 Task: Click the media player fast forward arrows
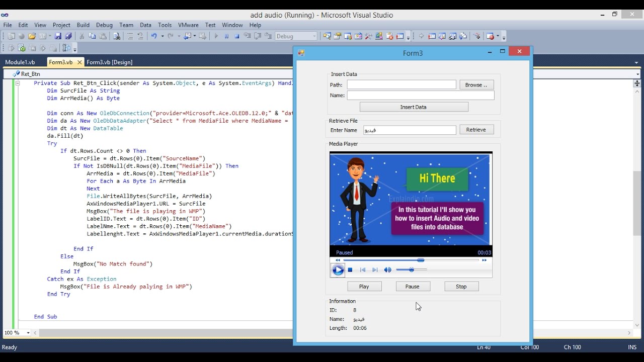[x=485, y=260]
